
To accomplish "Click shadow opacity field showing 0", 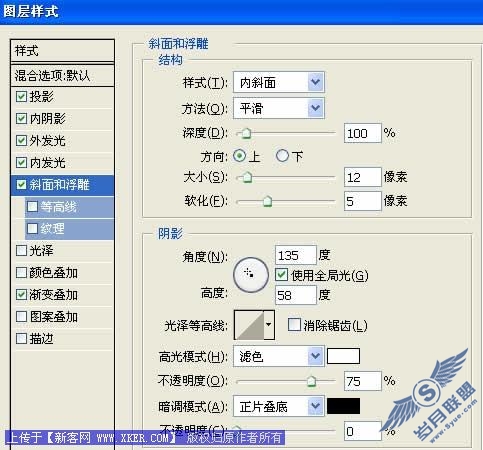I will pyautogui.click(x=363, y=431).
